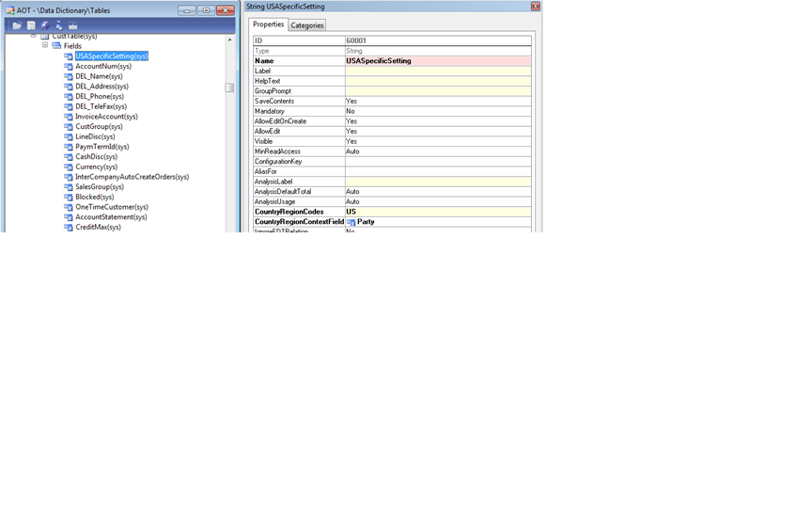Click the field icon beside AccountNum(sys)
This screenshot has height=508, width=812.
click(x=69, y=67)
